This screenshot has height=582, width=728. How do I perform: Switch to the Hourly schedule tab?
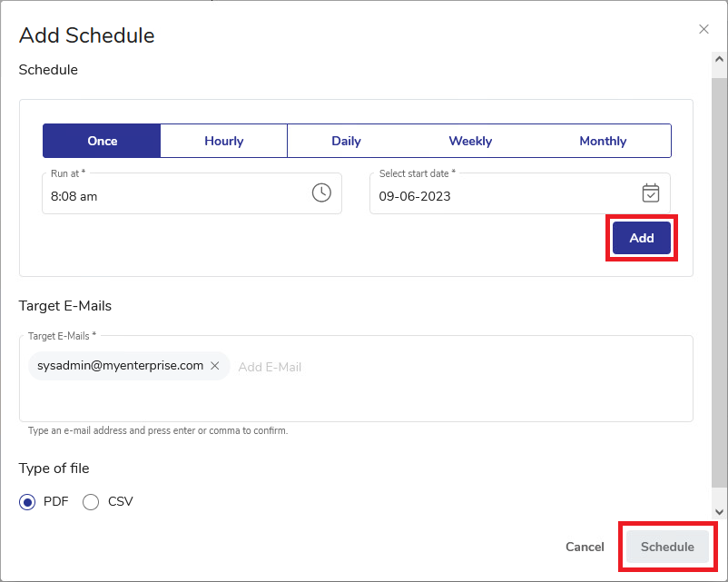click(x=223, y=141)
